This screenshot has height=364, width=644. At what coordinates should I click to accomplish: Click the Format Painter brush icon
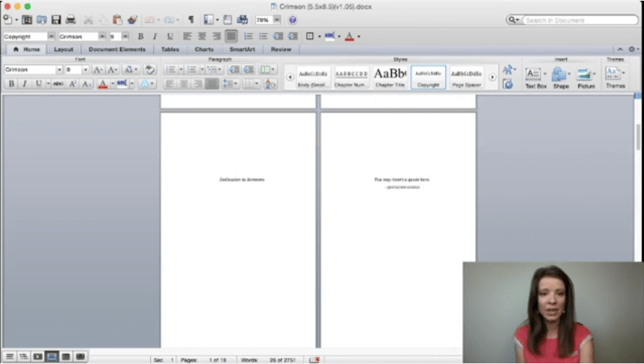[x=133, y=20]
